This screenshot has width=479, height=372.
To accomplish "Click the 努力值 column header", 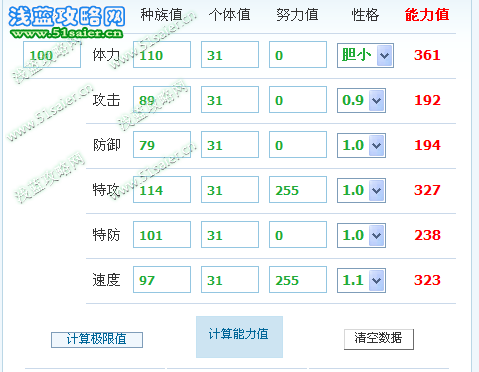I will click(x=297, y=15).
